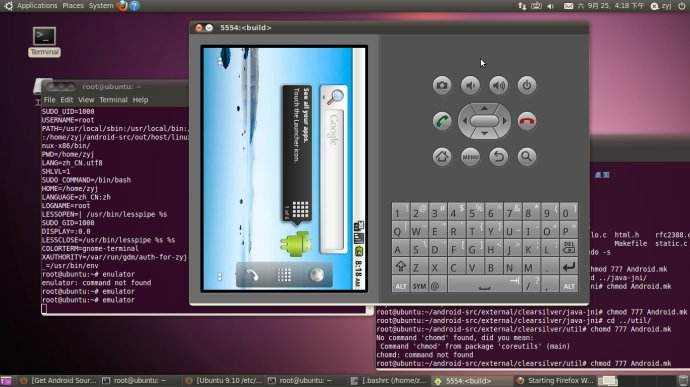Image resolution: width=690 pixels, height=387 pixels.
Task: Tap the phone icon in Android dock
Action: point(252,275)
